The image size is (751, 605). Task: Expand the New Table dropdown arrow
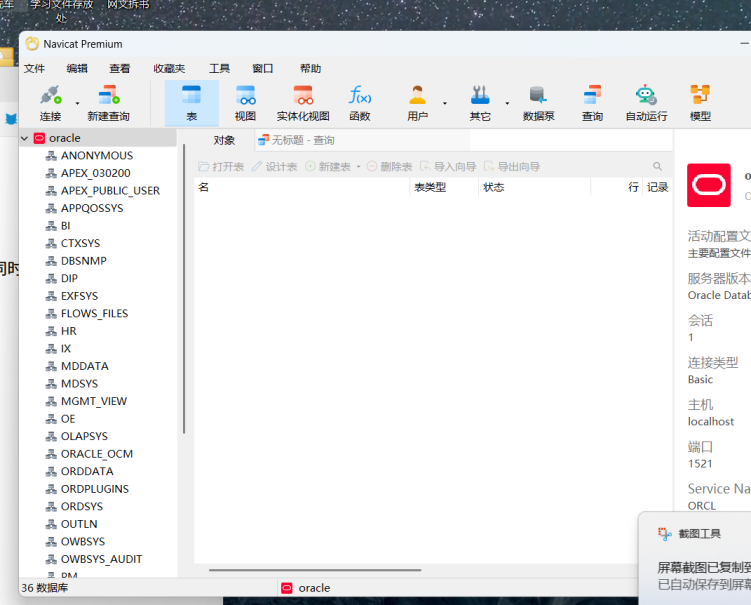pyautogui.click(x=358, y=167)
